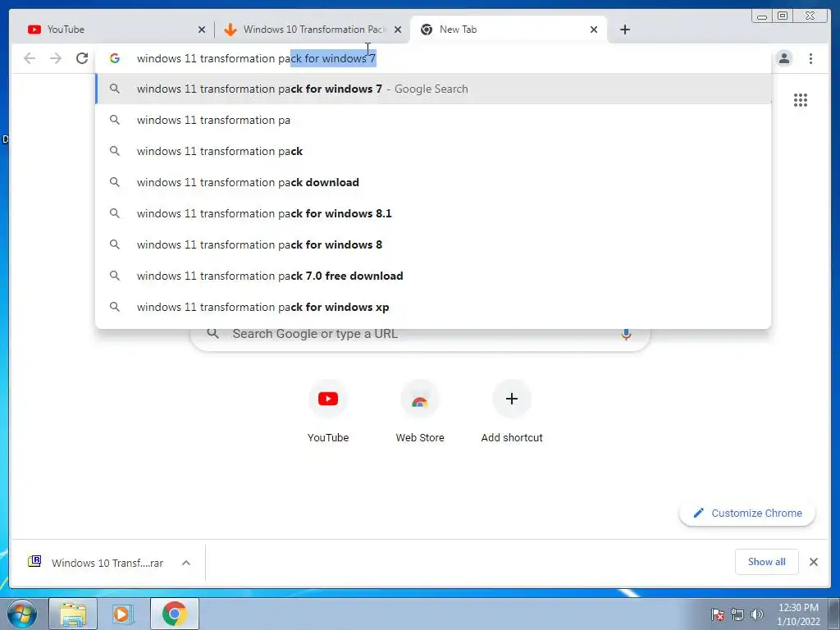Image resolution: width=840 pixels, height=630 pixels.
Task: Pick the suggestion ending in 'pack' only
Action: 433,151
